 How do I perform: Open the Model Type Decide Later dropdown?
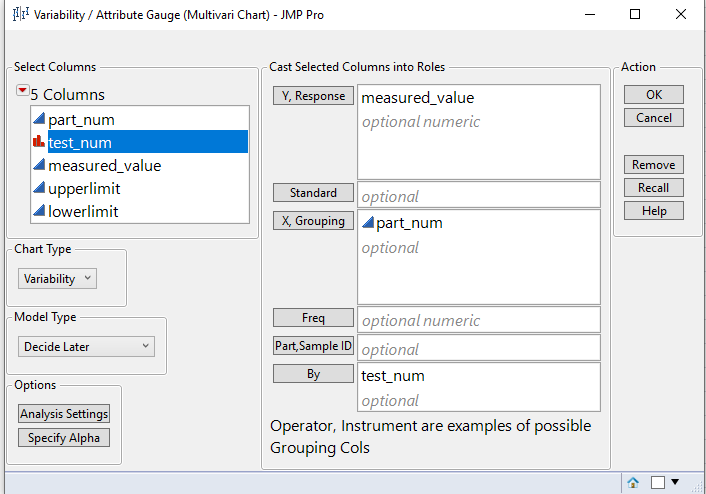86,347
